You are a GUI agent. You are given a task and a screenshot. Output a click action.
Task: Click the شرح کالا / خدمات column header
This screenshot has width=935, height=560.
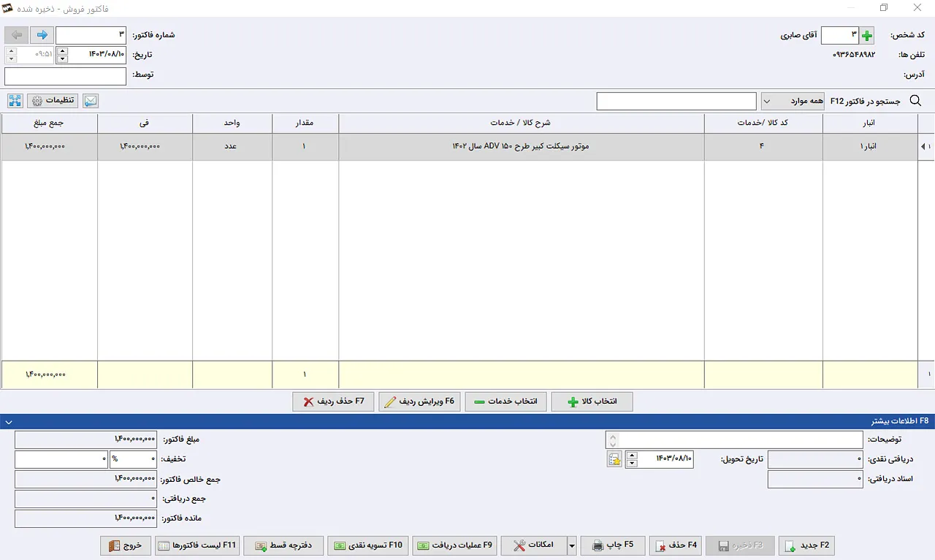click(521, 123)
